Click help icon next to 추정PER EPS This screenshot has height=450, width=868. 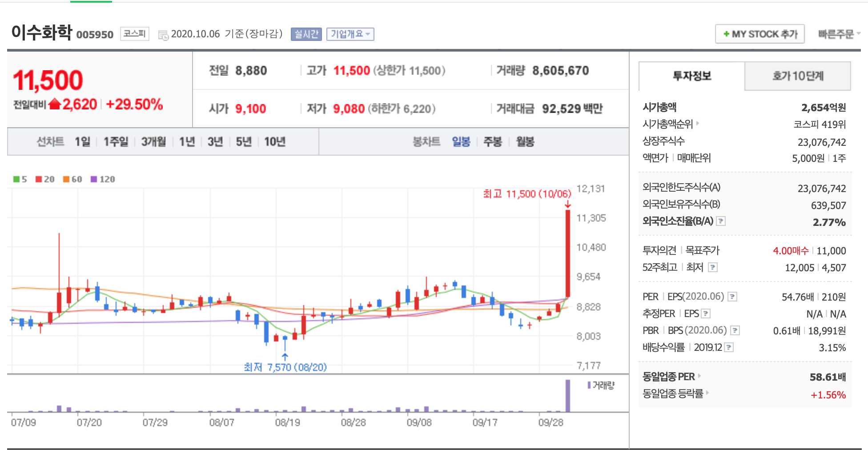[706, 313]
